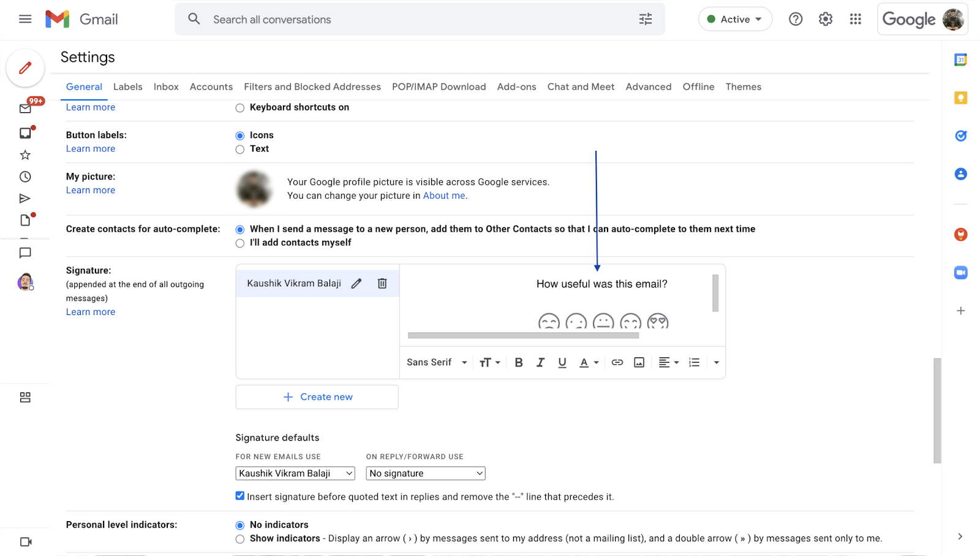This screenshot has height=556, width=980.
Task: Open the reply/forward signature dropdown
Action: click(x=426, y=473)
